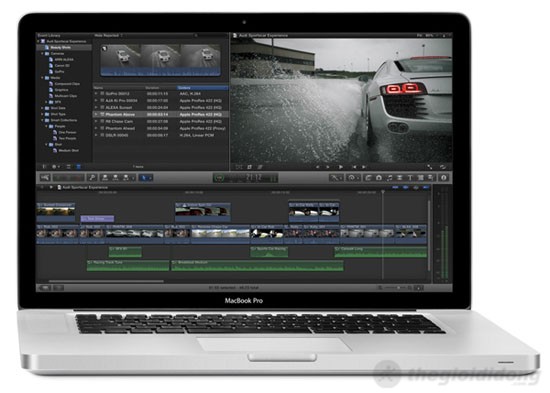Go back in timeline history arrow

(x=42, y=187)
